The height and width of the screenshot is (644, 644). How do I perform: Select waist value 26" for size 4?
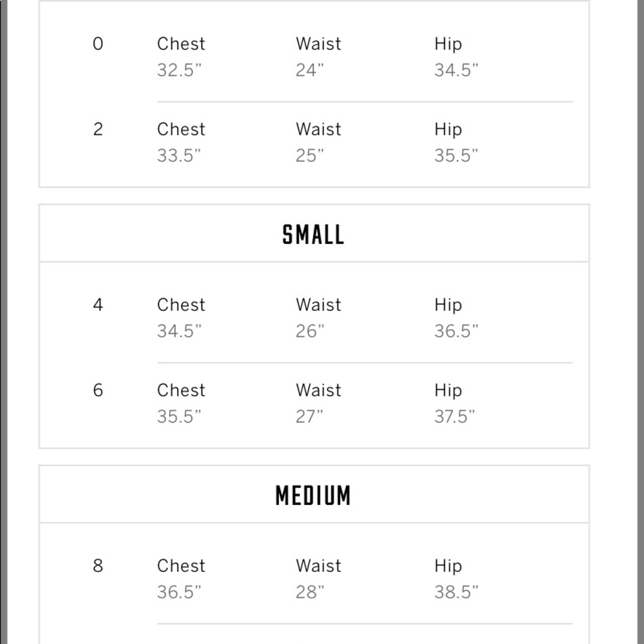pyautogui.click(x=310, y=331)
